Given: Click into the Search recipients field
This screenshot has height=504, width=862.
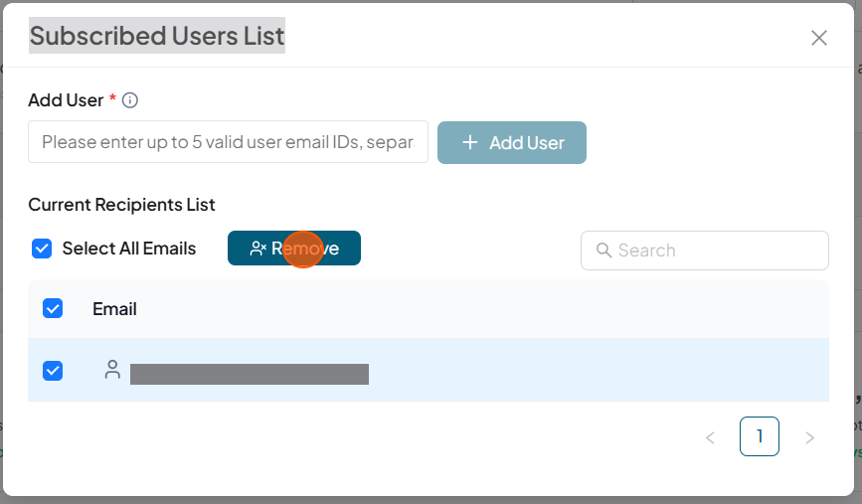Looking at the screenshot, I should coord(716,251).
